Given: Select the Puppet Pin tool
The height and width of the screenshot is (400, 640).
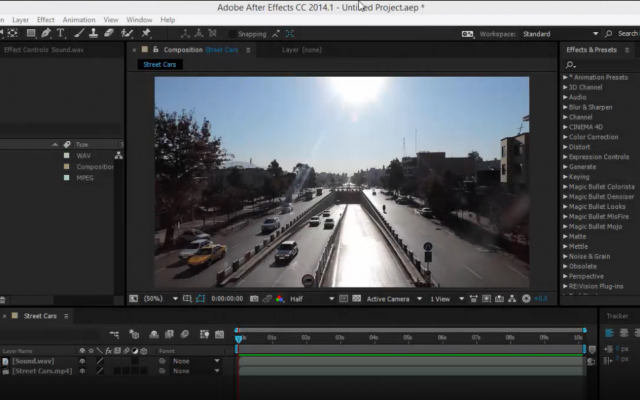Looking at the screenshot, I should [146, 33].
